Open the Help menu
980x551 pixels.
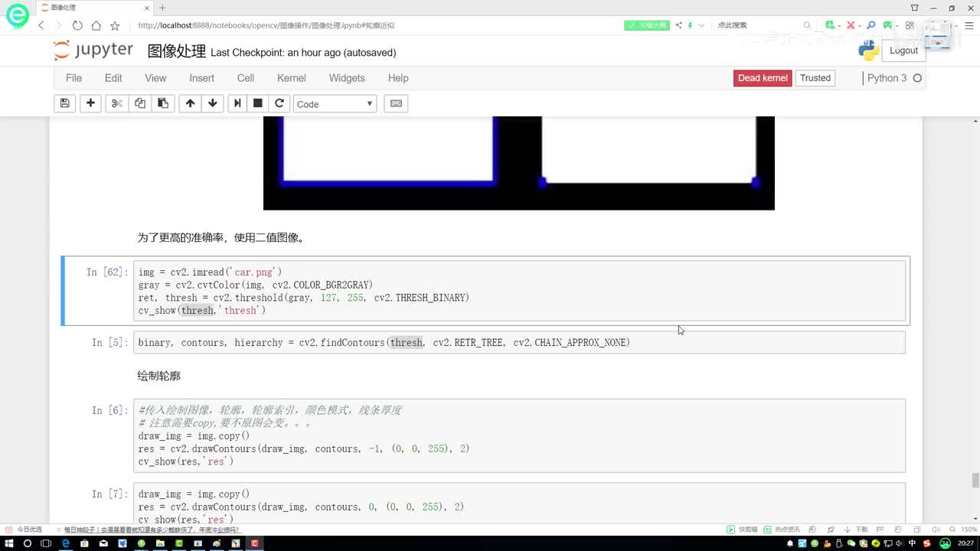pyautogui.click(x=398, y=78)
